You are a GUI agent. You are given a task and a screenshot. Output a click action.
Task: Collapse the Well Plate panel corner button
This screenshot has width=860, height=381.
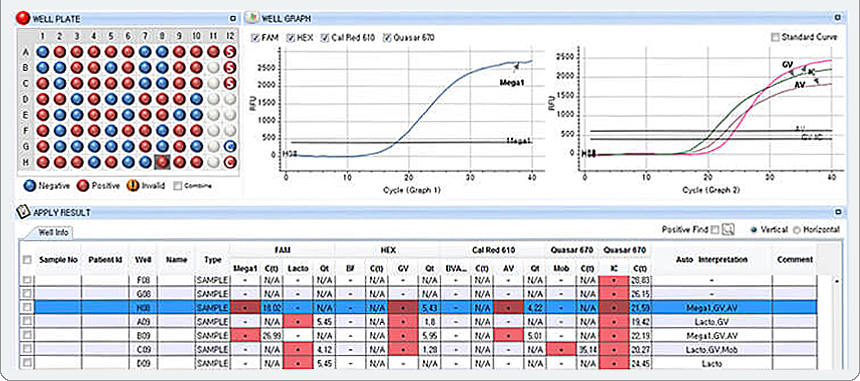point(233,19)
